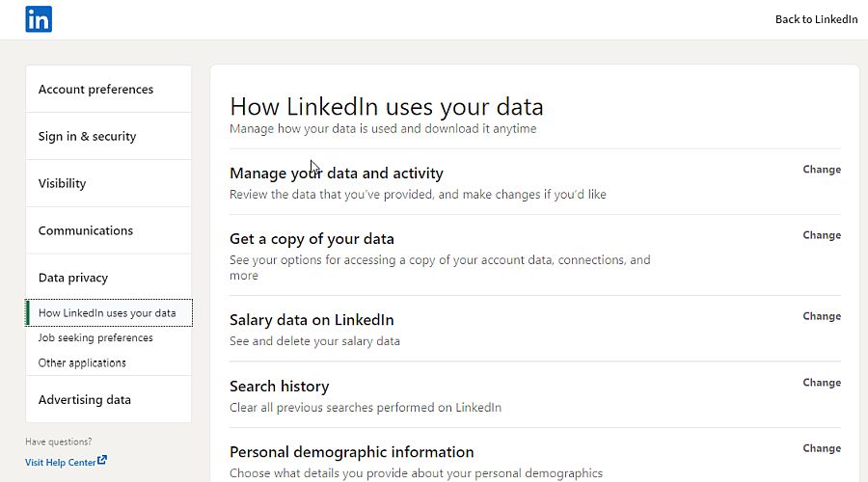
Task: Click Change for Get a copy of your data
Action: [822, 235]
